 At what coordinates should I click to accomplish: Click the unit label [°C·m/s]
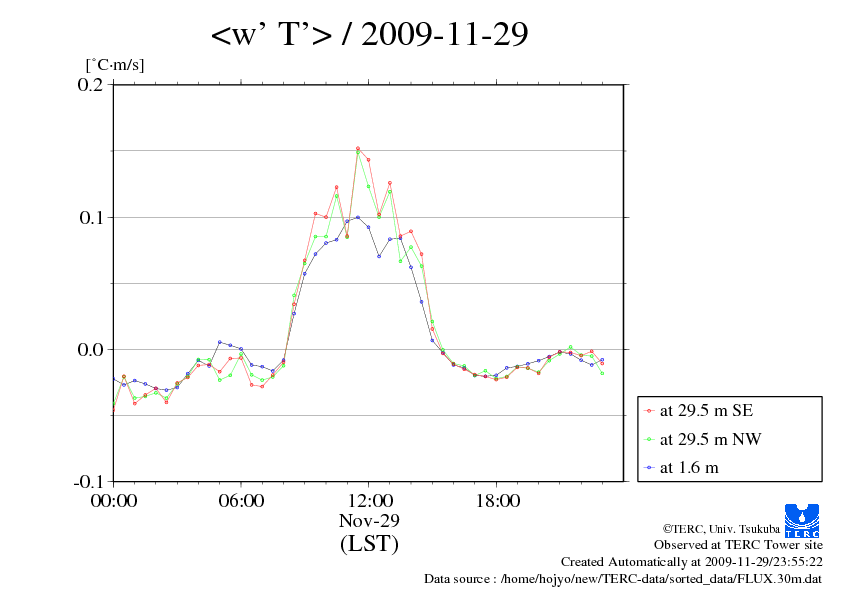(115, 65)
